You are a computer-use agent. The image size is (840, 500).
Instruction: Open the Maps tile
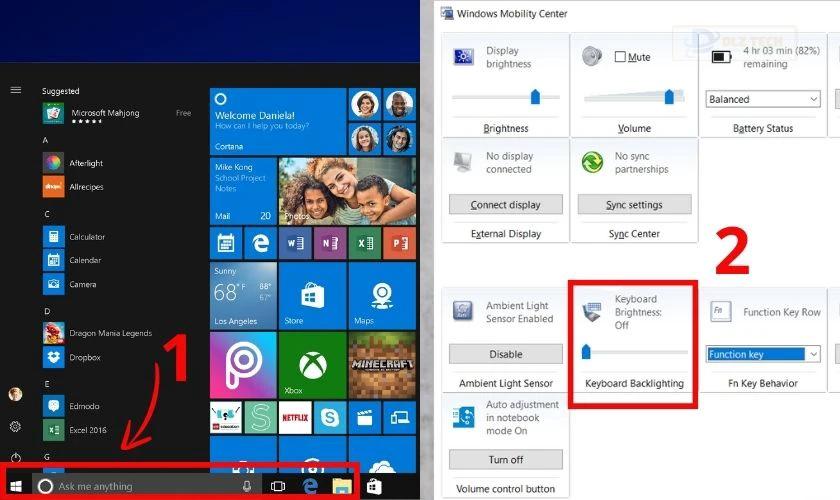coord(382,295)
